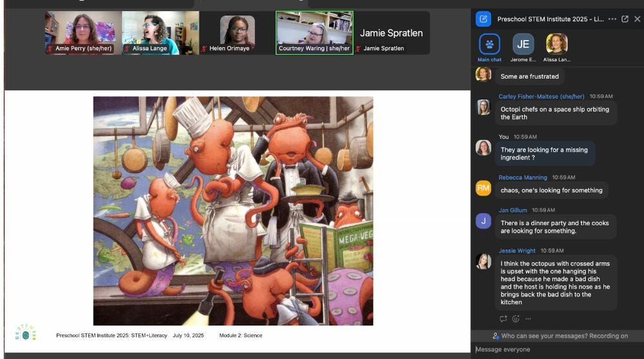Open Jerome E. direct chat

pyautogui.click(x=523, y=48)
